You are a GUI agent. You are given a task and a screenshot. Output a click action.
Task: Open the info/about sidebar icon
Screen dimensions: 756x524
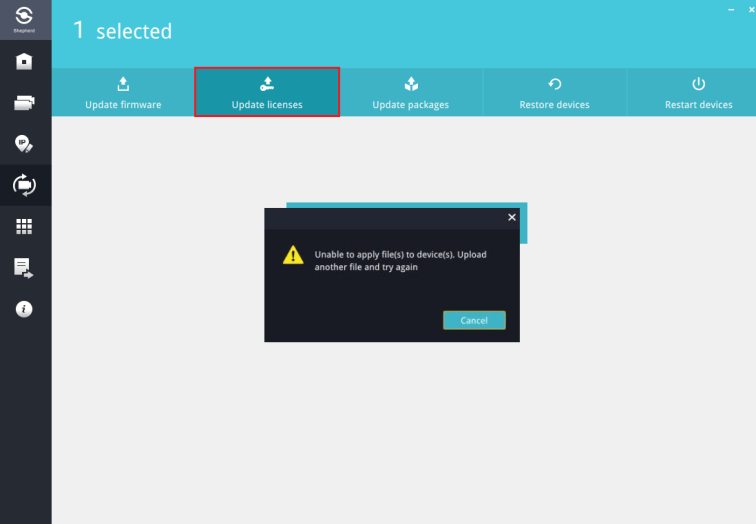pyautogui.click(x=25, y=309)
